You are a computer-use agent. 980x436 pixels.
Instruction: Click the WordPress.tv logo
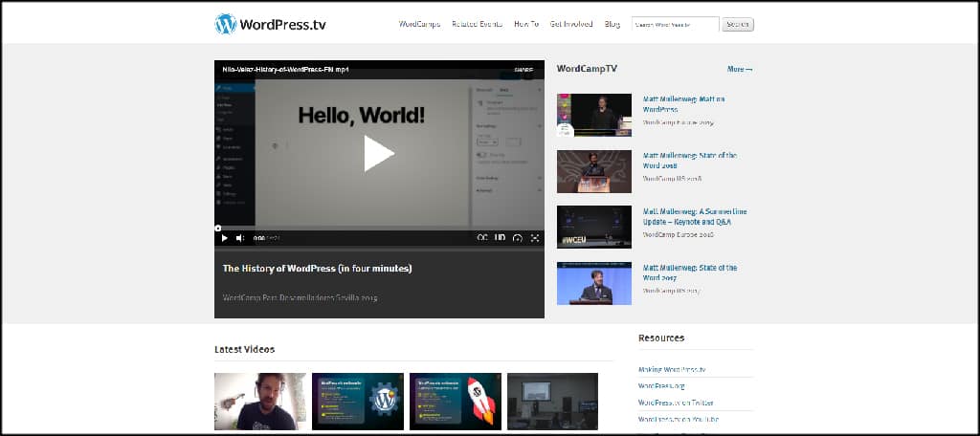[270, 24]
